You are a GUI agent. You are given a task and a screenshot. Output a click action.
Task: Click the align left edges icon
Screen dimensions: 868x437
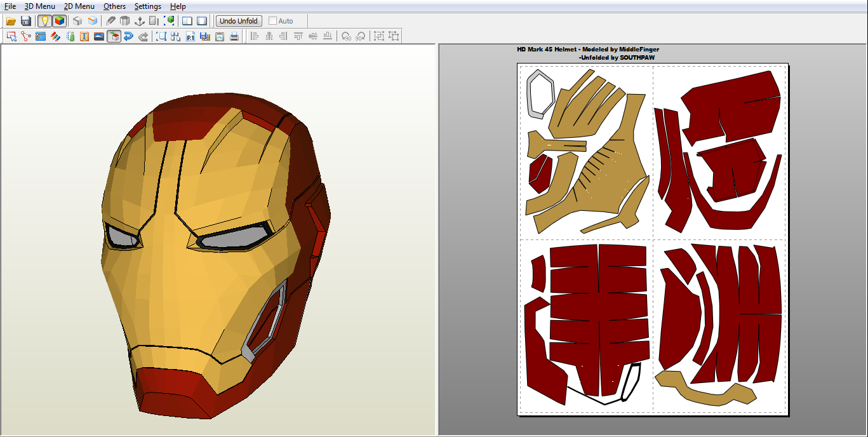point(255,36)
